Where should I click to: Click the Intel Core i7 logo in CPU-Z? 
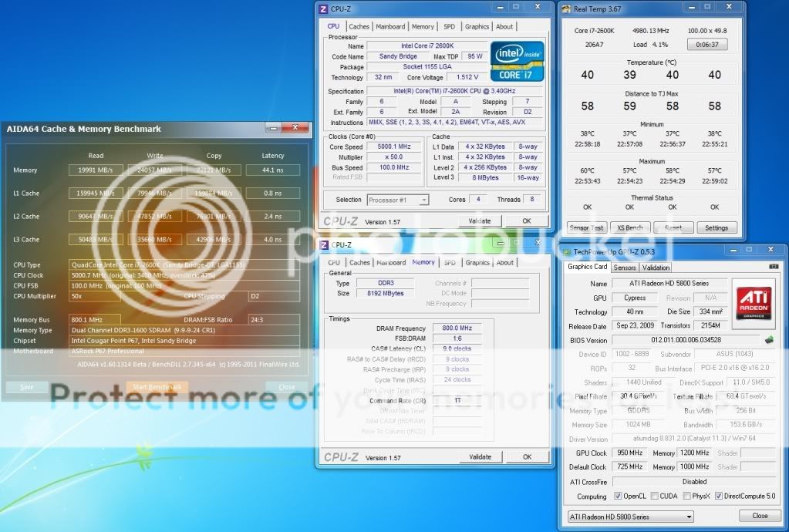point(517,63)
